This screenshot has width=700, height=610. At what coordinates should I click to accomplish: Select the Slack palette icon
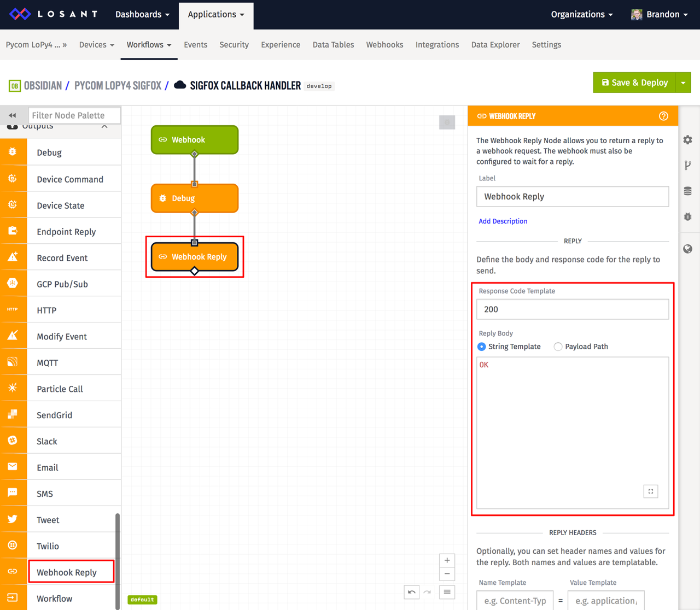(x=13, y=441)
